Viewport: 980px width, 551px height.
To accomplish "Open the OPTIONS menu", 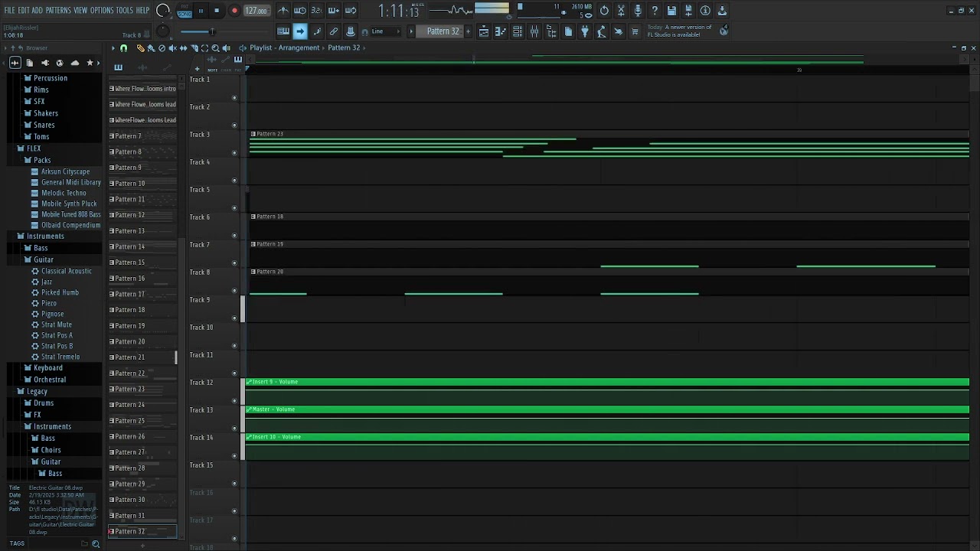I will (102, 10).
